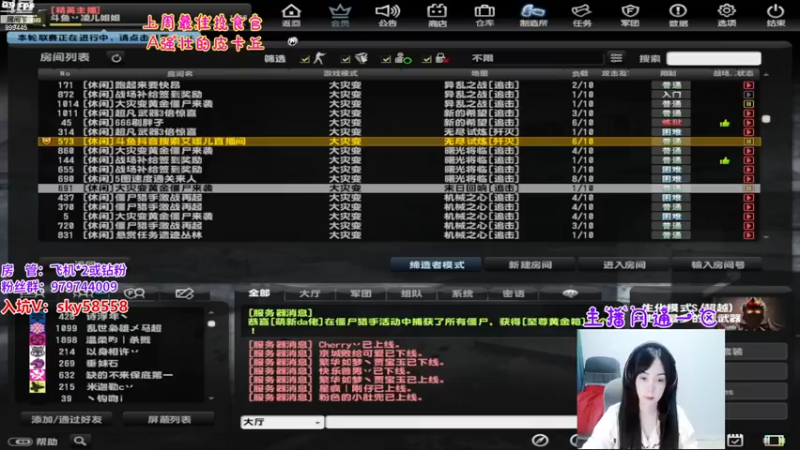
Task: Click the 新建房间 button
Action: (x=530, y=265)
